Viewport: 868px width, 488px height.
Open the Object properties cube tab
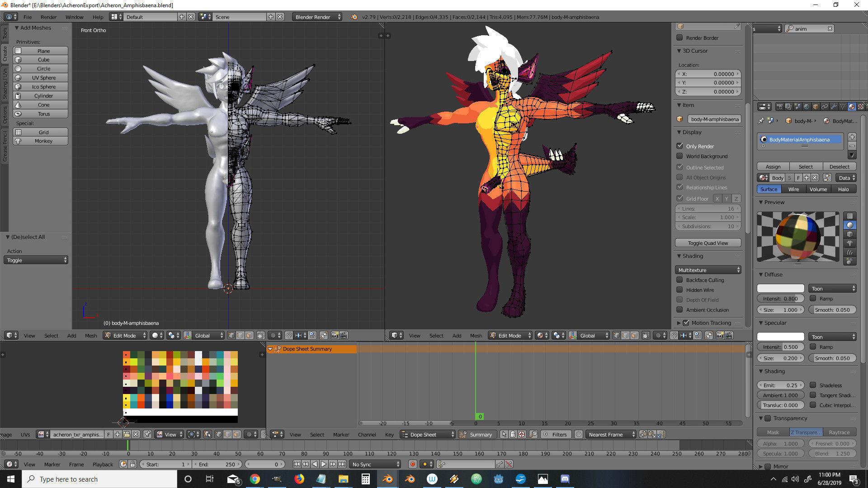[x=816, y=107]
